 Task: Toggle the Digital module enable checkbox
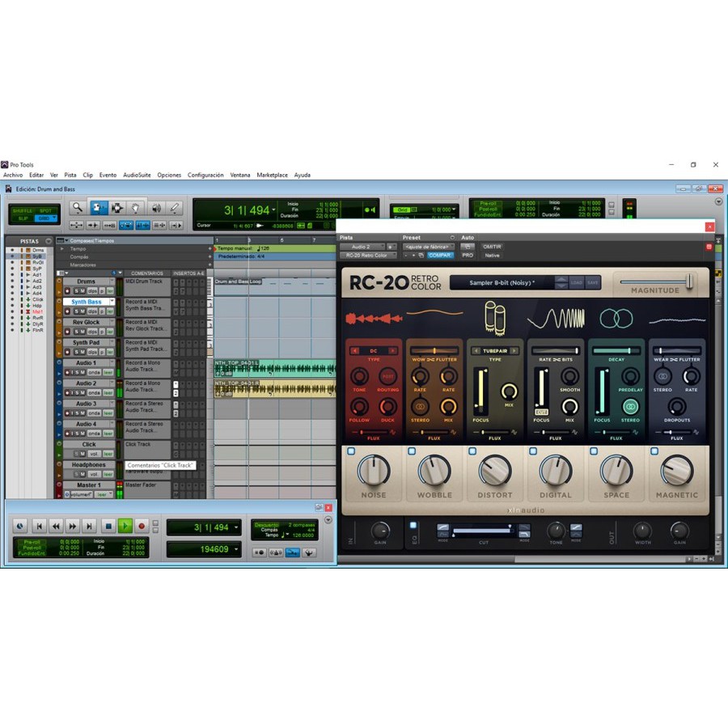pos(533,451)
